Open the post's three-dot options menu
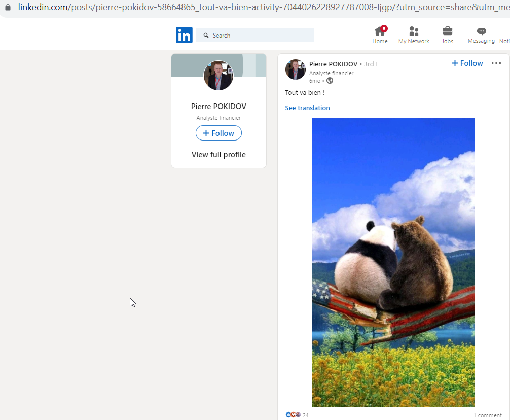The height and width of the screenshot is (420, 510). (496, 63)
